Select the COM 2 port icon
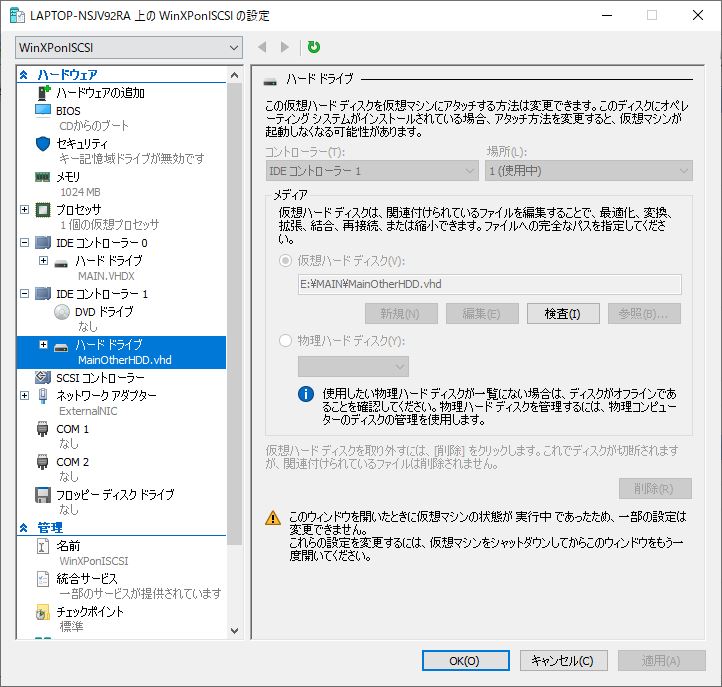This screenshot has width=722, height=687. [x=42, y=462]
